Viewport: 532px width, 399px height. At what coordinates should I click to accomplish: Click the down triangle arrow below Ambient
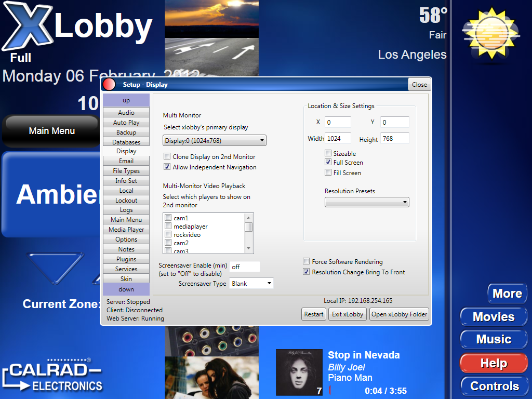coord(55,268)
